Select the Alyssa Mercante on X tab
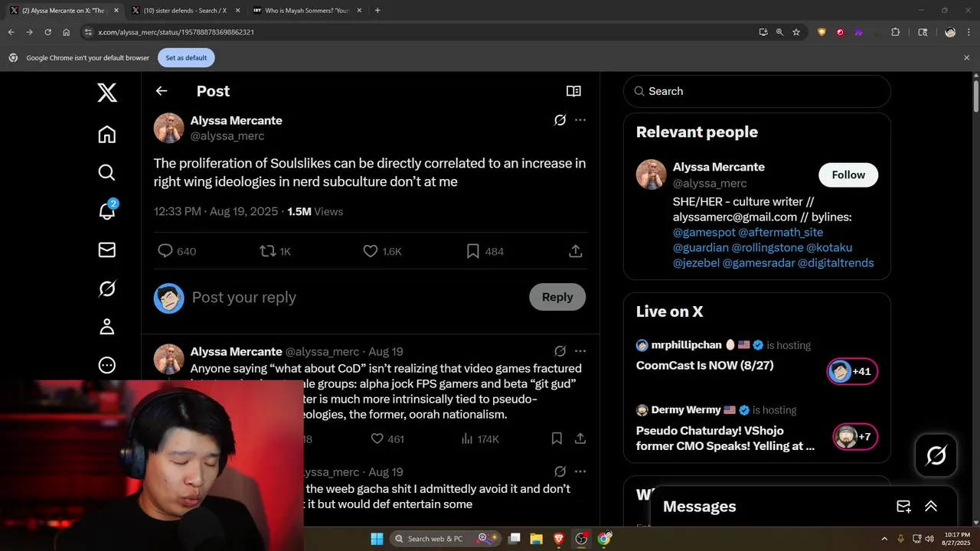This screenshot has width=980, height=551. coord(63,11)
